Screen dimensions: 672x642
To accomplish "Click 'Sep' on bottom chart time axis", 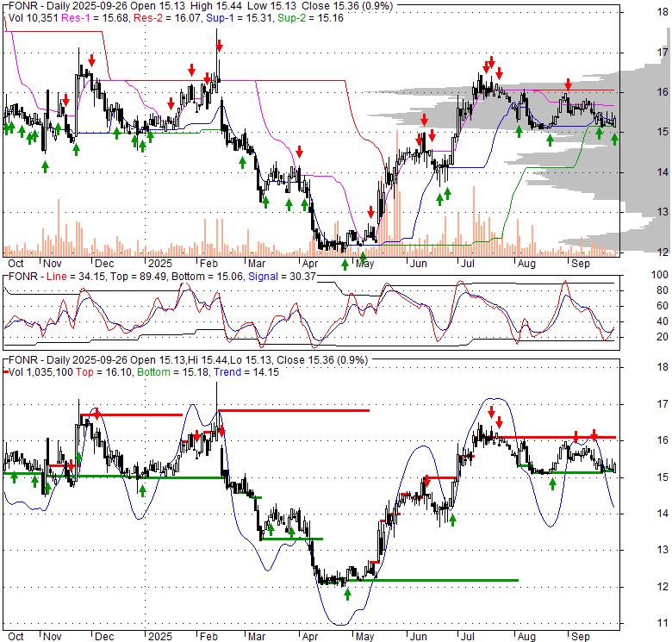I will coord(581,637).
